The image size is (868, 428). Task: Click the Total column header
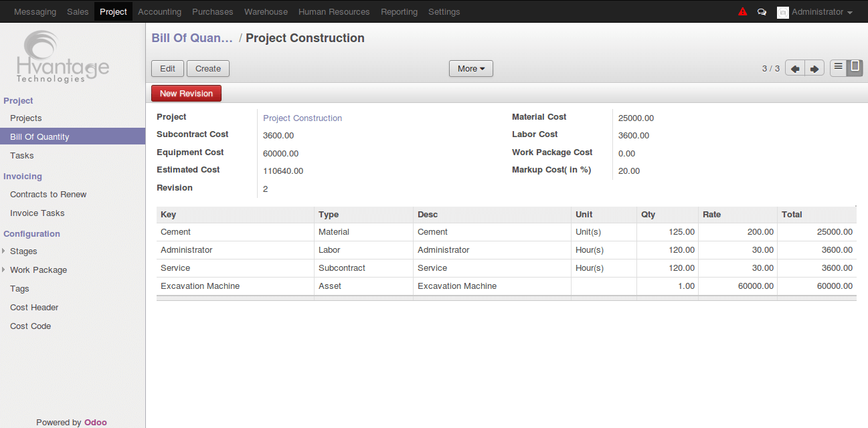tap(817, 215)
